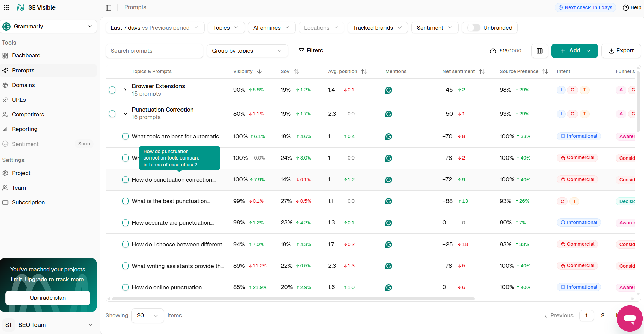Image resolution: width=644 pixels, height=334 pixels.
Task: Click the Add button
Action: coord(575,51)
